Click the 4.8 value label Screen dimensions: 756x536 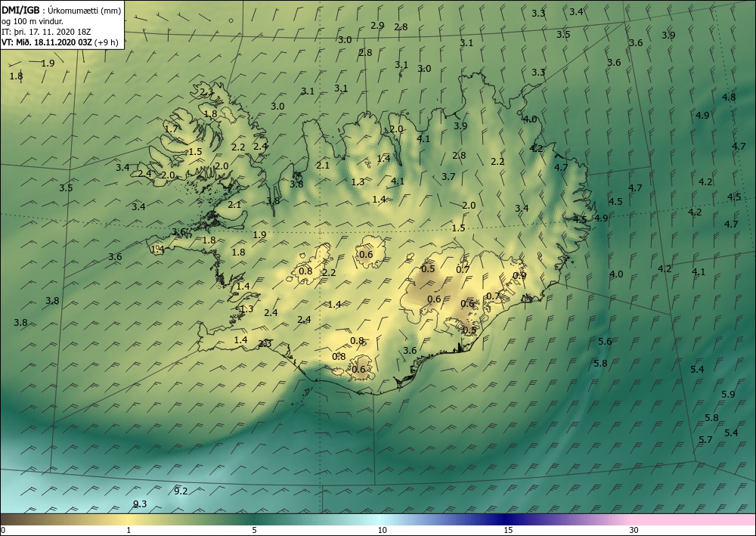729,98
